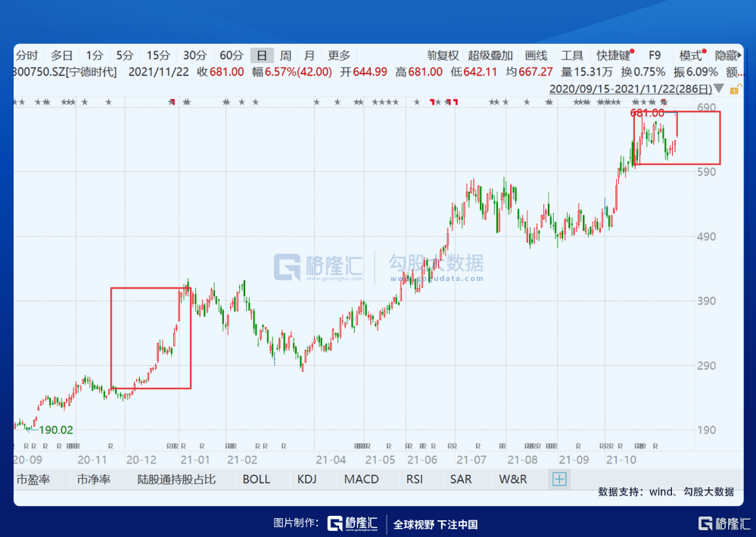Choose the 1分 one-minute period
The image size is (756, 537).
(x=95, y=55)
